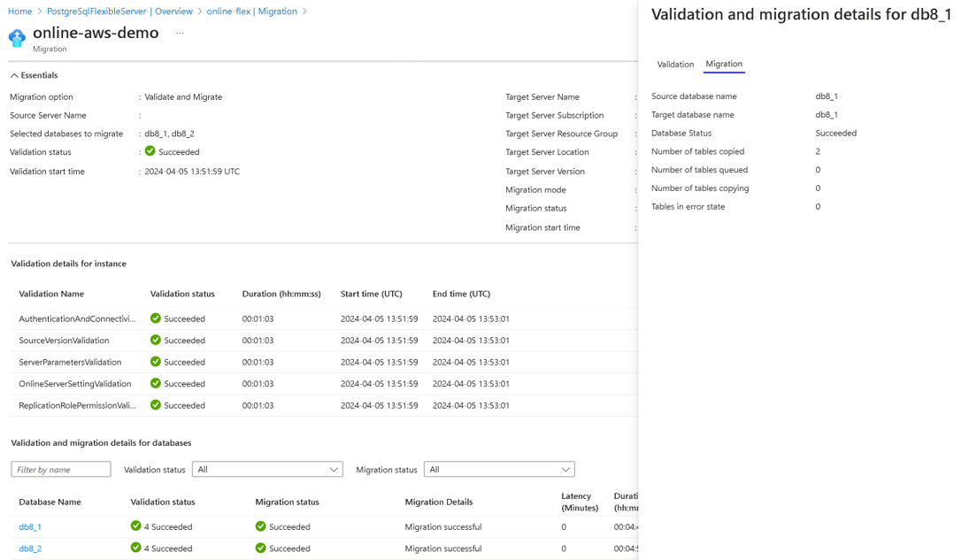Screen dimensions: 977x560
Task: Click the migration cloud icon beside online-aws-demo
Action: 17,38
